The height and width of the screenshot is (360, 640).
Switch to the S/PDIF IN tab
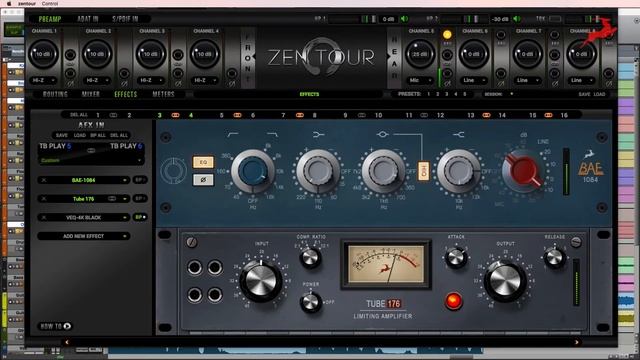pyautogui.click(x=125, y=19)
